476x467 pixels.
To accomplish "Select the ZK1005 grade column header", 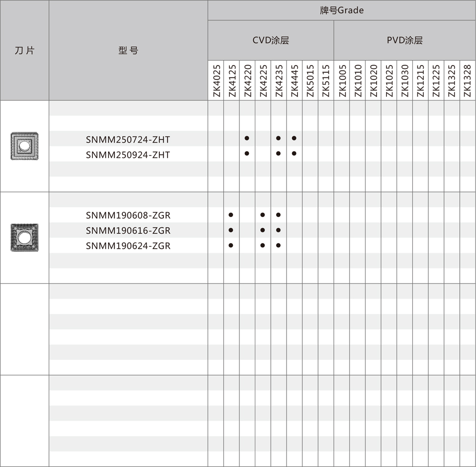I will point(342,80).
